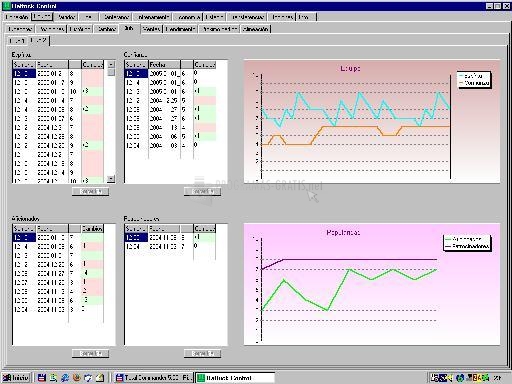The image size is (512, 384).
Task: Click the button under the Aficionados table
Action: click(x=91, y=353)
